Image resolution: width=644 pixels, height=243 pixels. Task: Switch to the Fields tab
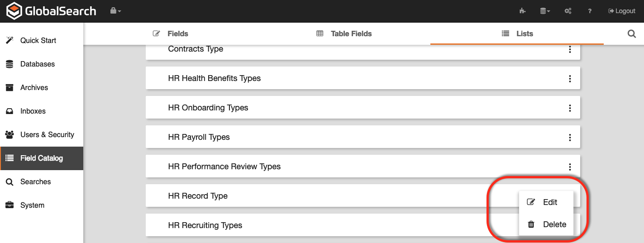(x=171, y=33)
